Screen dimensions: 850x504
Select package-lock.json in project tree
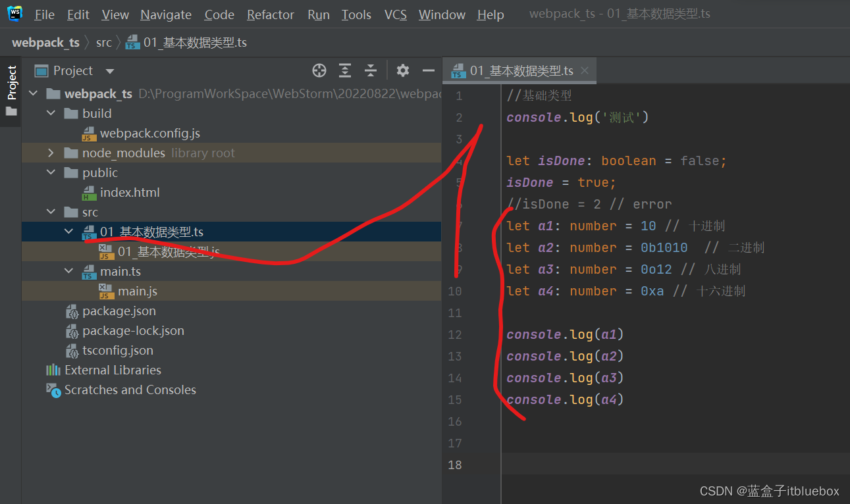click(x=133, y=331)
